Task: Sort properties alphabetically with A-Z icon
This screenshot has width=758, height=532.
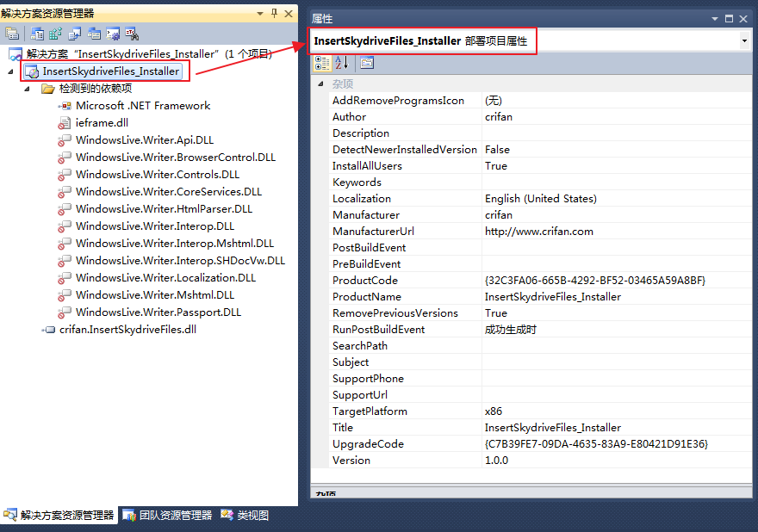Action: tap(341, 63)
